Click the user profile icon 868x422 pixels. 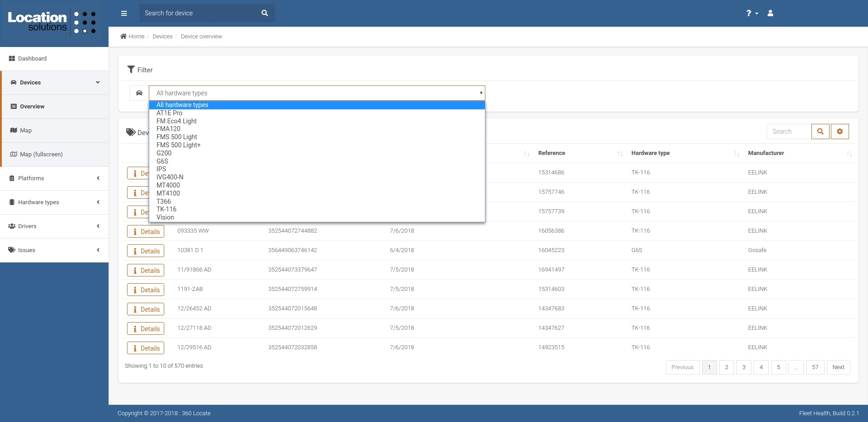[x=770, y=13]
